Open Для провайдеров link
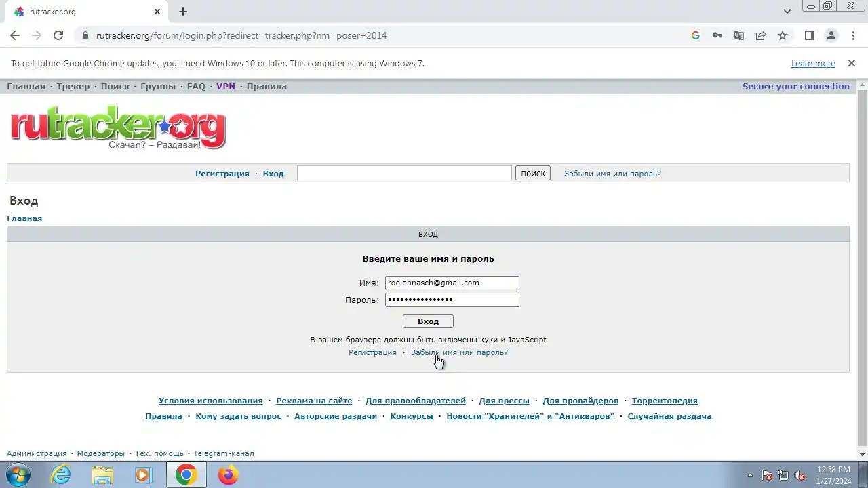The width and height of the screenshot is (868, 488). point(580,401)
